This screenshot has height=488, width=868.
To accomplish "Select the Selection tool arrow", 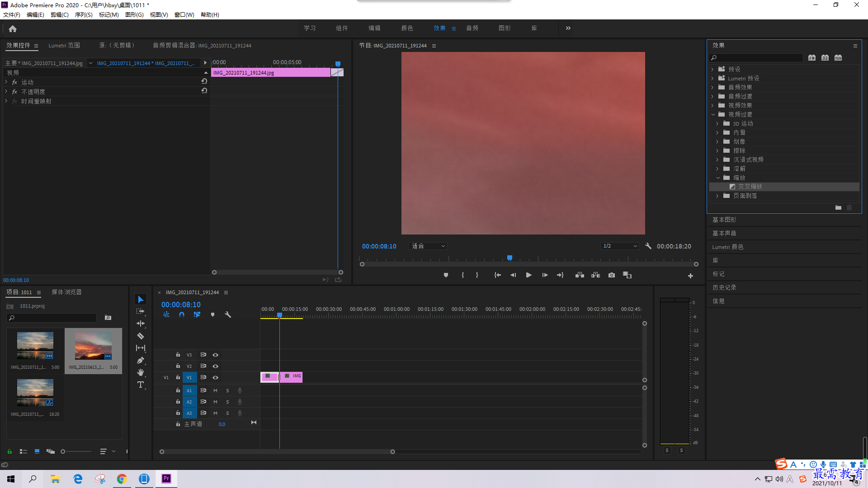I will tap(141, 300).
